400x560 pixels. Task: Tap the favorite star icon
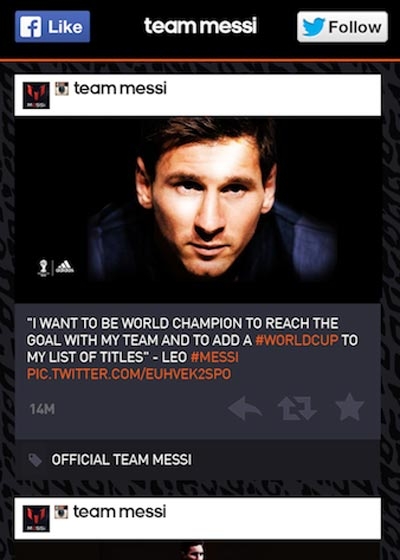pyautogui.click(x=350, y=408)
